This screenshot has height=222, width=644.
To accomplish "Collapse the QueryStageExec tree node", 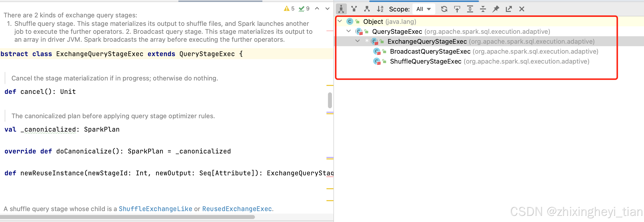I will (349, 31).
